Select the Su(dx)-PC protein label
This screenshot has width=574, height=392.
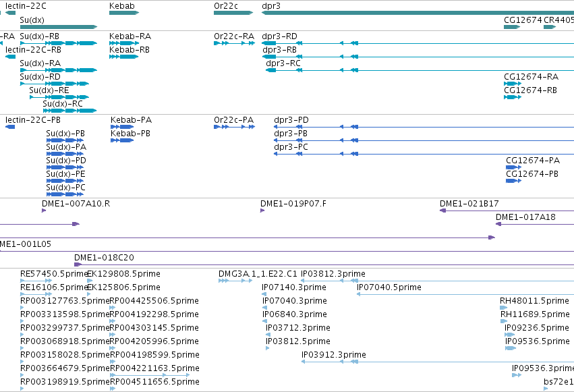(66, 188)
